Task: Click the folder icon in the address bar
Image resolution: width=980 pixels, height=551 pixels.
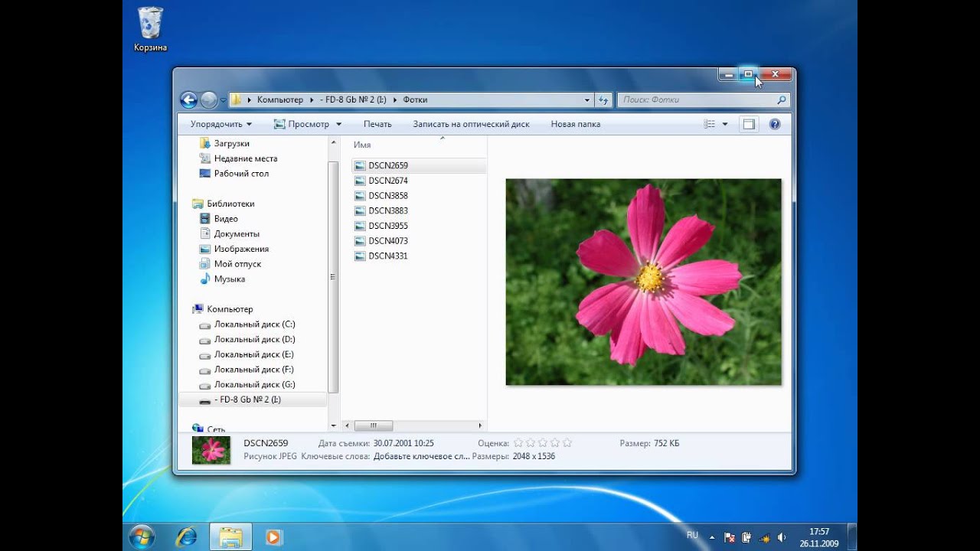Action: 237,99
